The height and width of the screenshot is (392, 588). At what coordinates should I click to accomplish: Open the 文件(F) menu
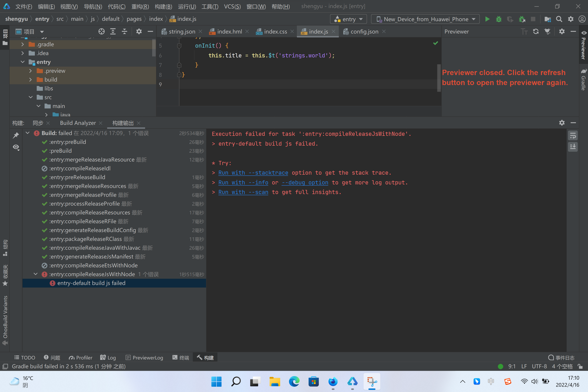point(24,6)
